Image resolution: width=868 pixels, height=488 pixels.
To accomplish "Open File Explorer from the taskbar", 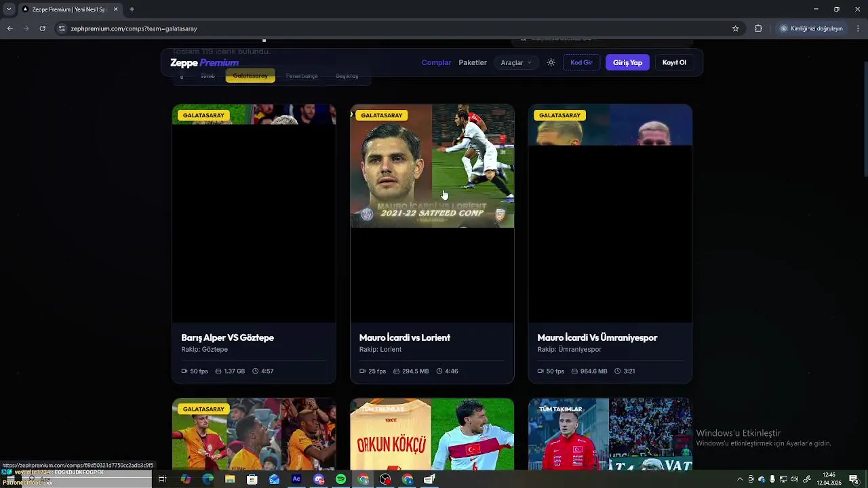I will pos(230,479).
